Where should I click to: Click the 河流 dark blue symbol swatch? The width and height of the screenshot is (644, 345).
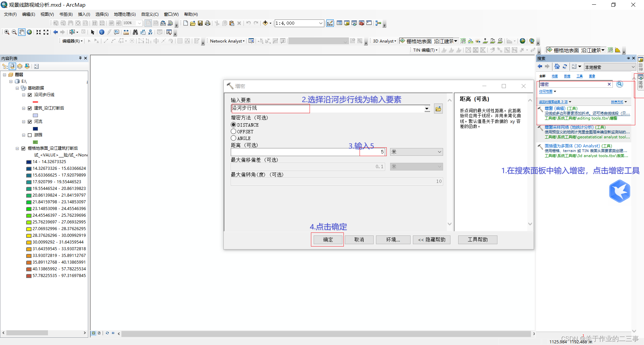[35, 129]
